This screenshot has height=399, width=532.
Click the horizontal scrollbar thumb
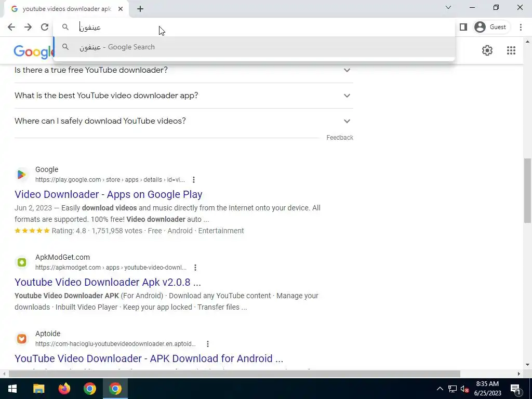pyautogui.click(x=234, y=374)
